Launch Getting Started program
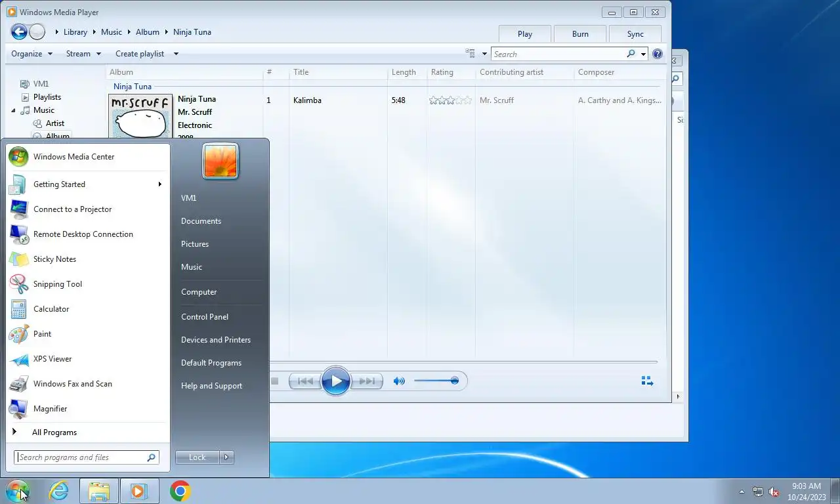The height and width of the screenshot is (504, 840). point(87,184)
